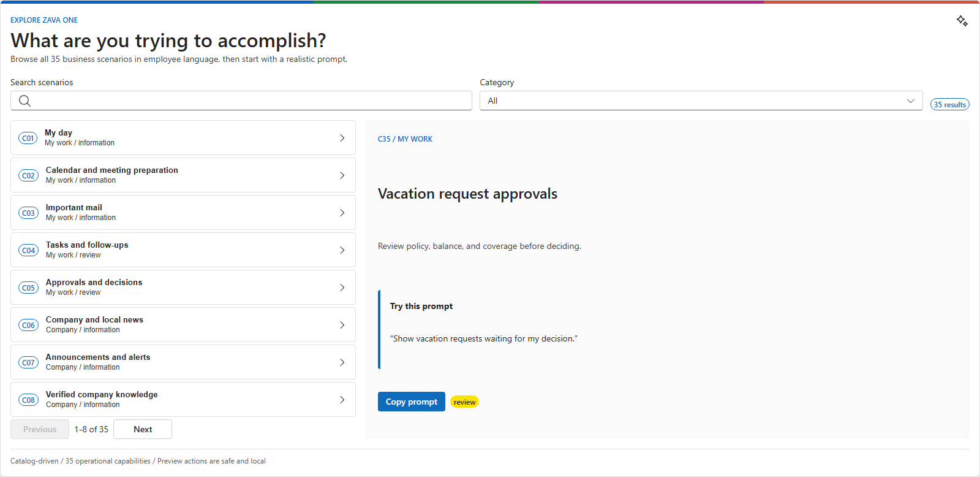Open the Category dropdown
The width and height of the screenshot is (980, 477).
[x=701, y=101]
